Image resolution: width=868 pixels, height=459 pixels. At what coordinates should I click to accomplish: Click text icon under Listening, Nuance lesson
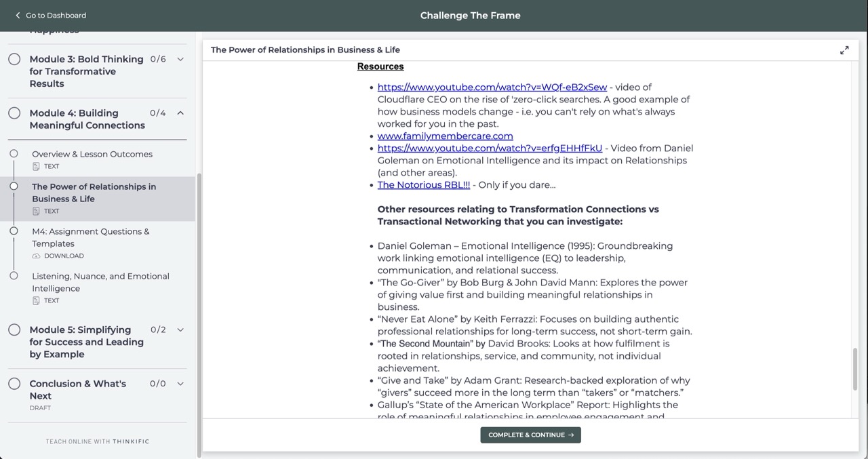(36, 300)
